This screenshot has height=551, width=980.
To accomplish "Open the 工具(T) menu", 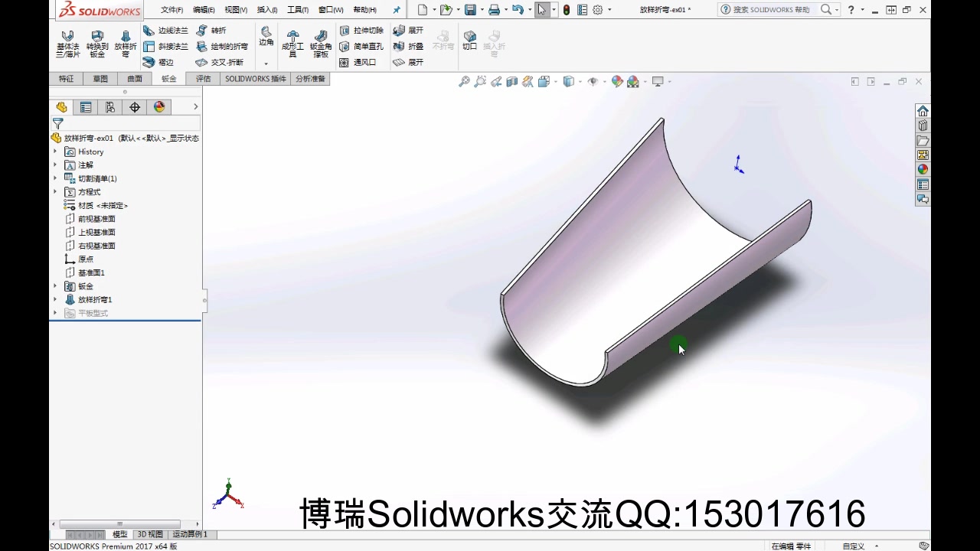I will pyautogui.click(x=298, y=10).
